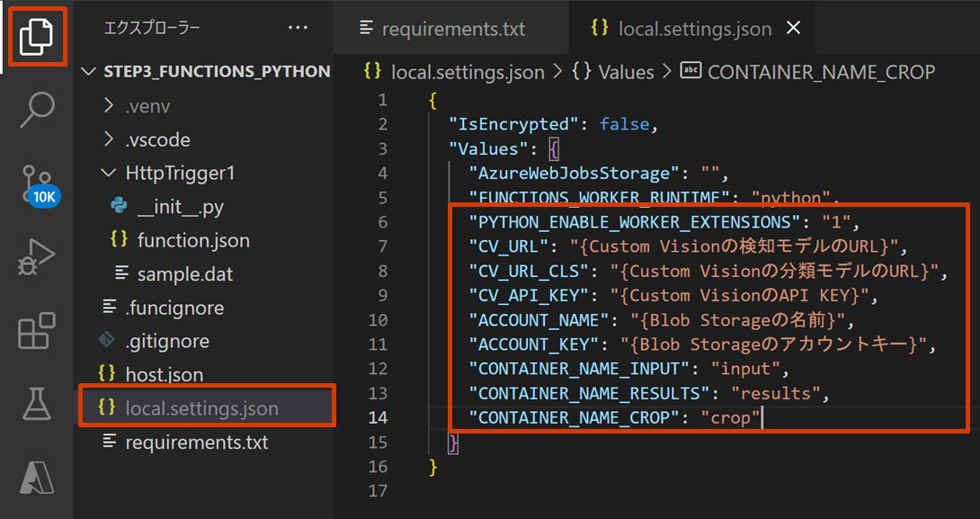
Task: Click the JSON braces icon beside host.json
Action: click(107, 373)
